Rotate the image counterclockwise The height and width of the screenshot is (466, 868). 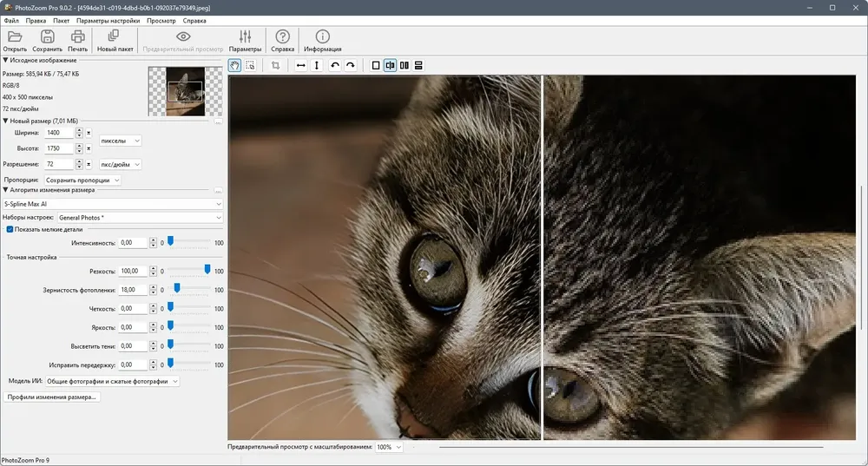(x=335, y=65)
